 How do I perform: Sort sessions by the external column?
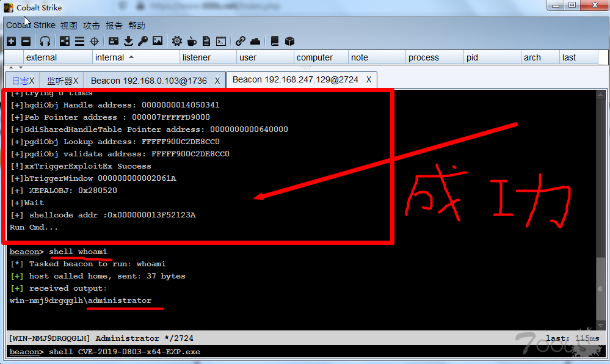[57, 57]
